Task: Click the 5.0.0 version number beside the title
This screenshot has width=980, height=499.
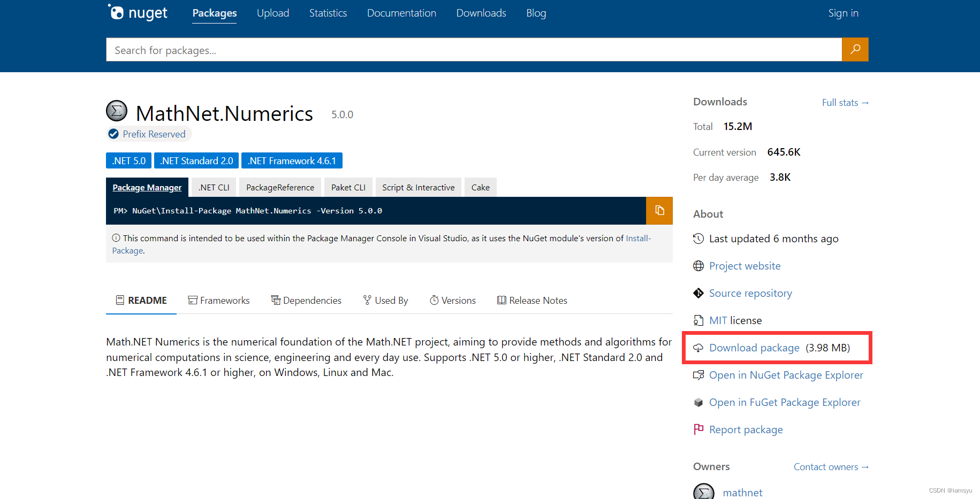Action: [x=342, y=114]
